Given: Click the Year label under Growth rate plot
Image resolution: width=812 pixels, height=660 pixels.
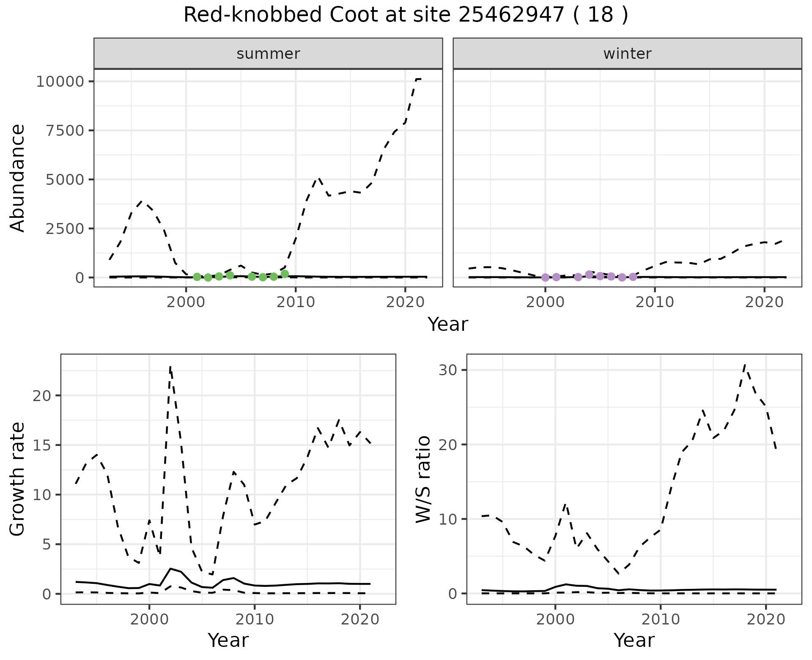Looking at the screenshot, I should coord(228,640).
